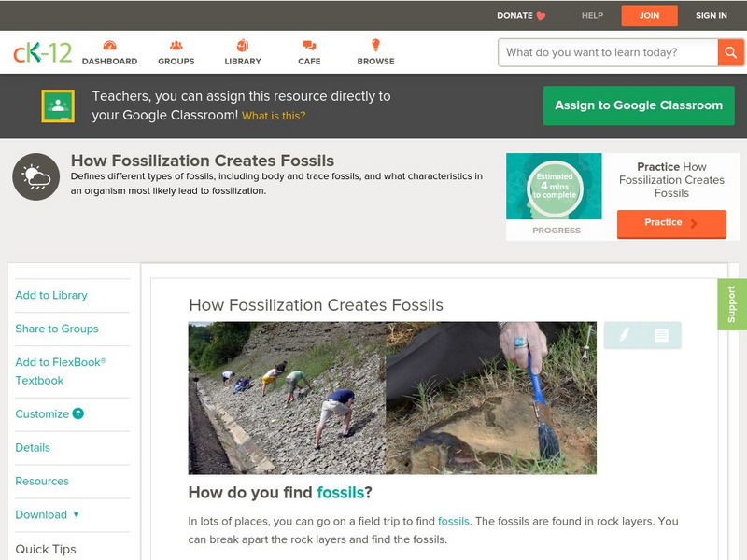The image size is (747, 560).
Task: Open the Groups people icon
Action: coord(176,45)
